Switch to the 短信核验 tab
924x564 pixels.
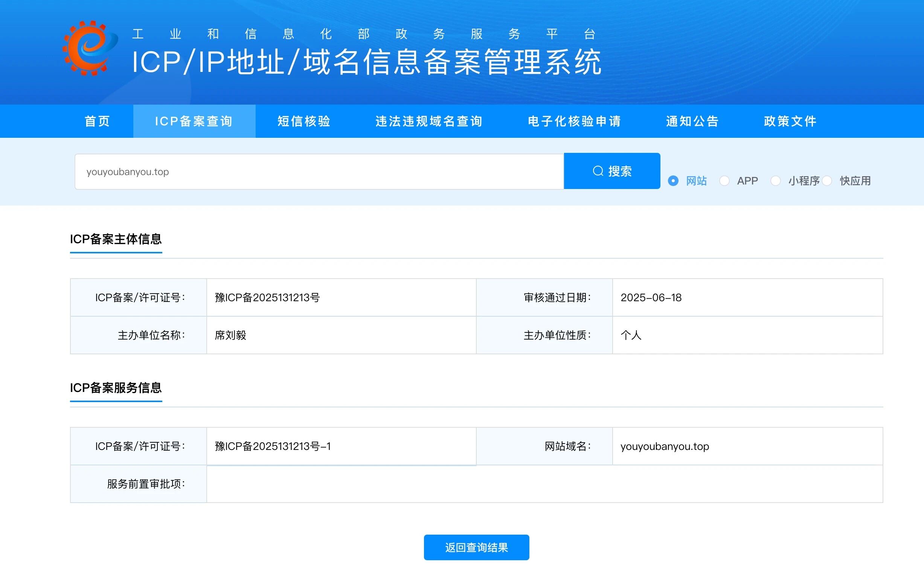tap(304, 121)
